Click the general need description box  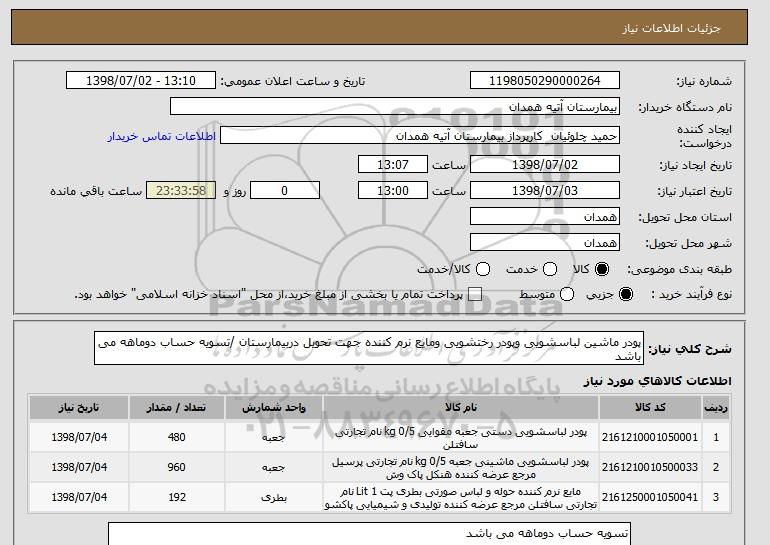tap(369, 348)
